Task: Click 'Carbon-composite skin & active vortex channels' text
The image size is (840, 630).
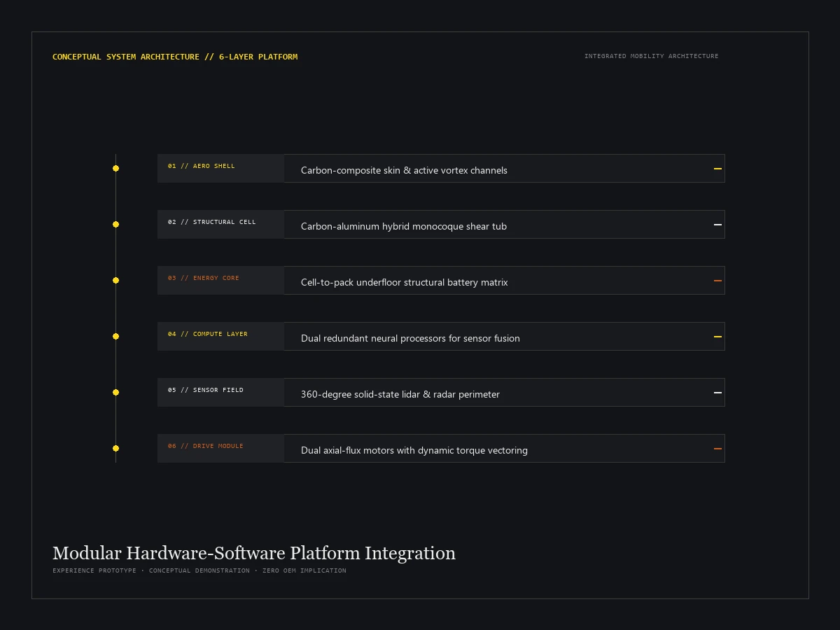Action: pos(404,170)
